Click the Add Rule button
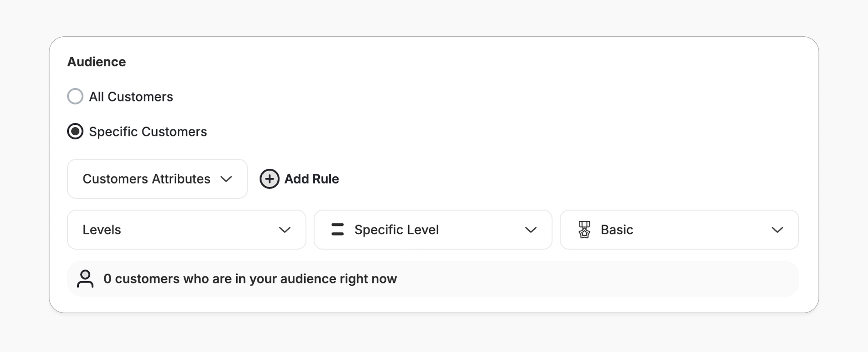Screen dimensions: 868x352 point(299,179)
